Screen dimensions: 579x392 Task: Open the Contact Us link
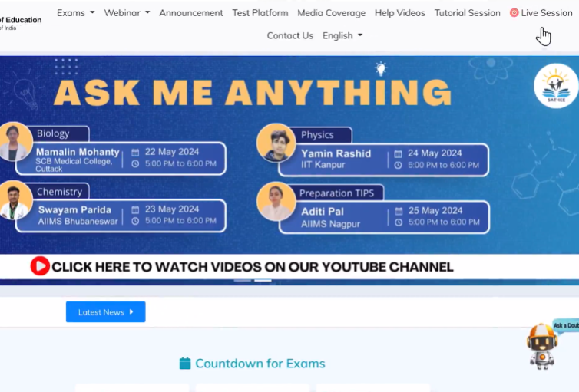click(x=289, y=35)
